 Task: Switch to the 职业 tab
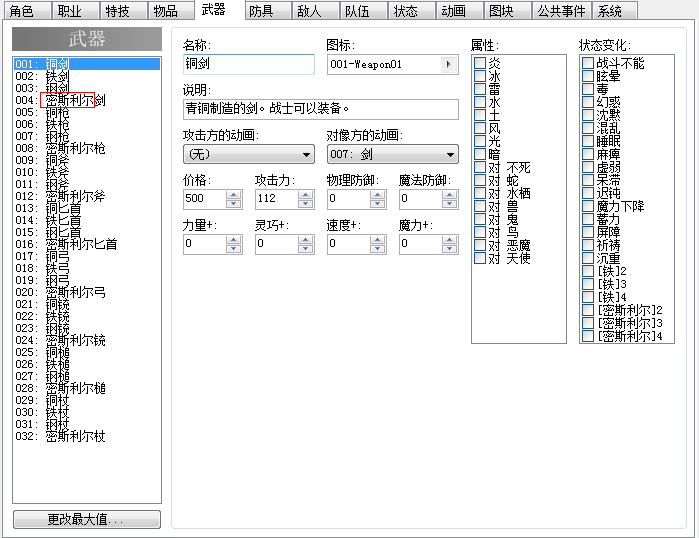tap(75, 11)
